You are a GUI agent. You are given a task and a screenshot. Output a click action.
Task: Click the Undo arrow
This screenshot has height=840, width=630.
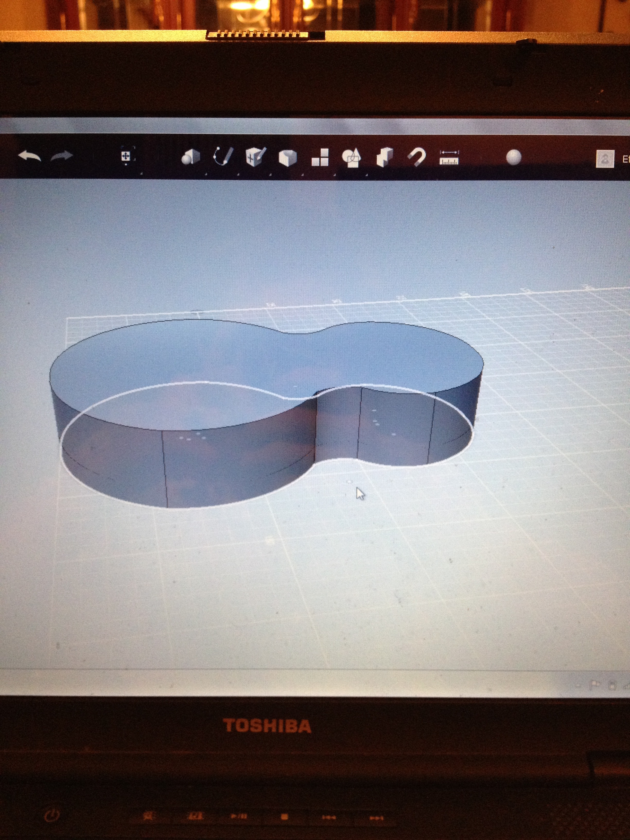30,156
